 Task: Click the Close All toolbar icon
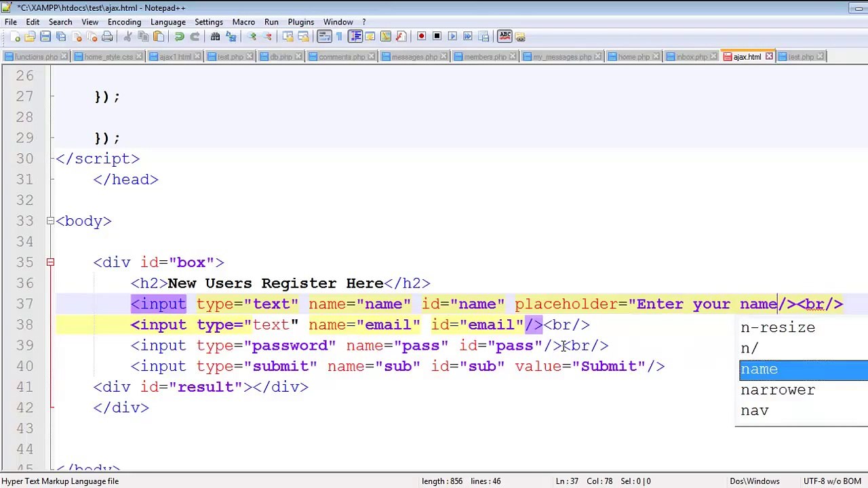coord(92,37)
